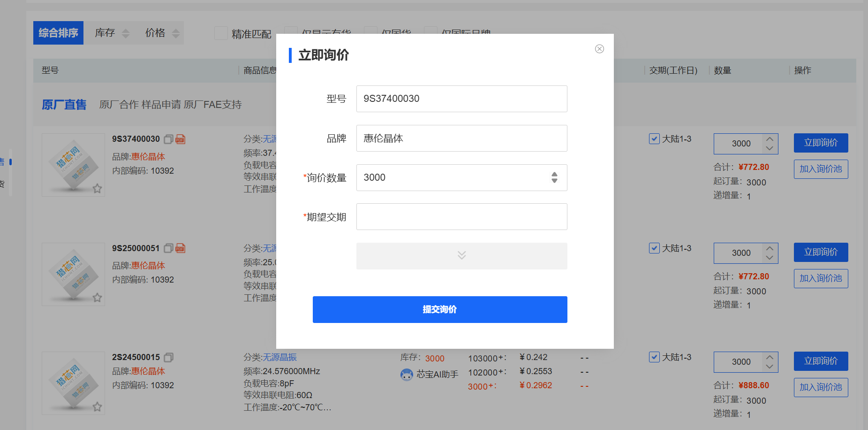Increase quantity for 9S37400030 row

click(770, 139)
